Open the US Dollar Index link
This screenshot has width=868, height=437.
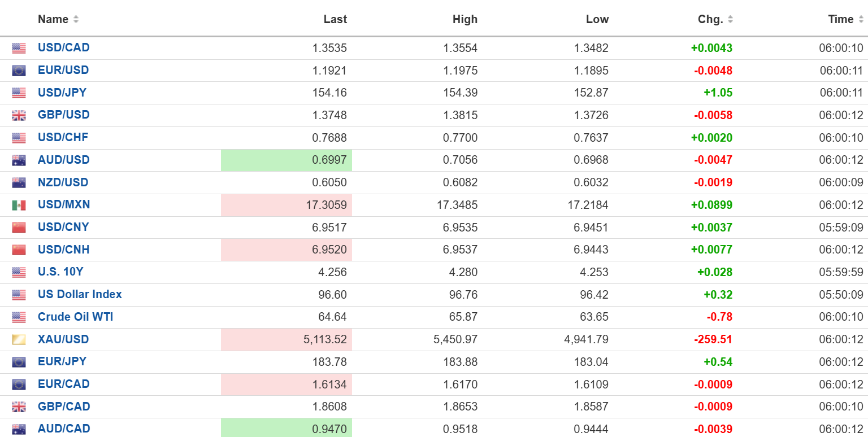[80, 294]
